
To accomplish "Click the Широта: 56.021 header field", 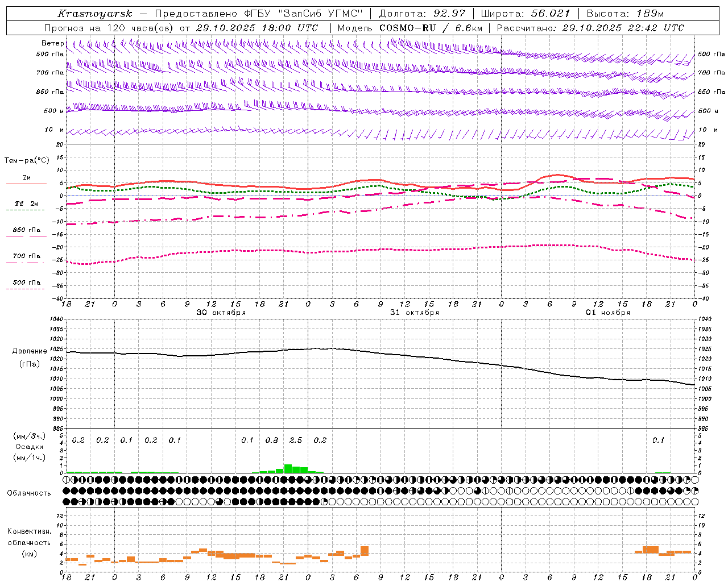I will point(526,14).
